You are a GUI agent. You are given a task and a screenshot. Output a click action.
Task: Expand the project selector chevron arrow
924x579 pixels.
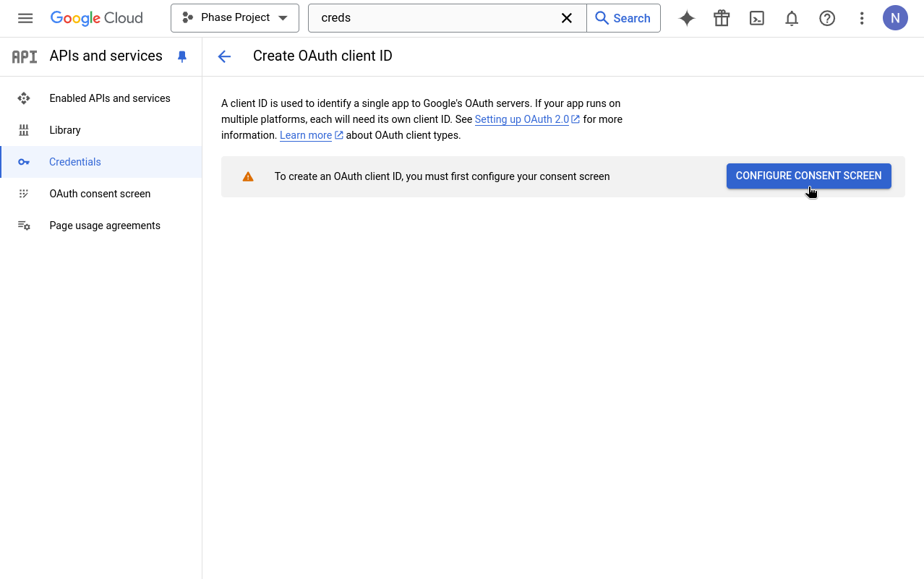282,18
